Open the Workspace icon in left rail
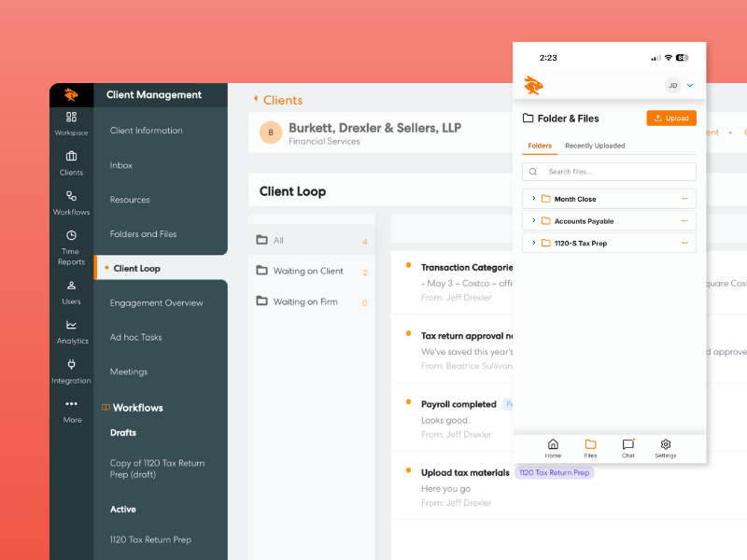 pyautogui.click(x=72, y=118)
